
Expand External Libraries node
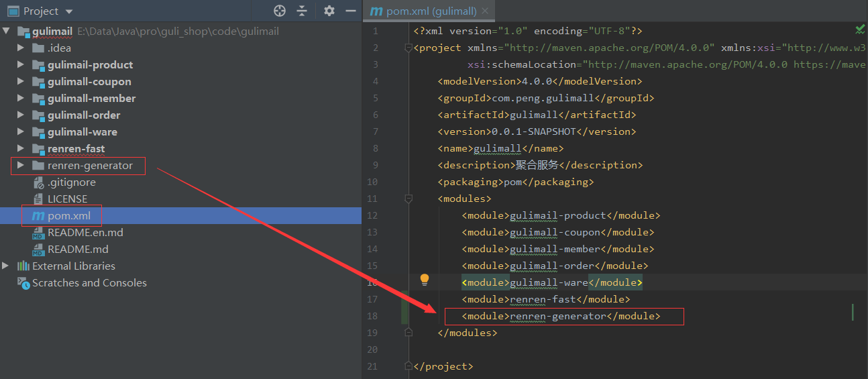coord(6,266)
